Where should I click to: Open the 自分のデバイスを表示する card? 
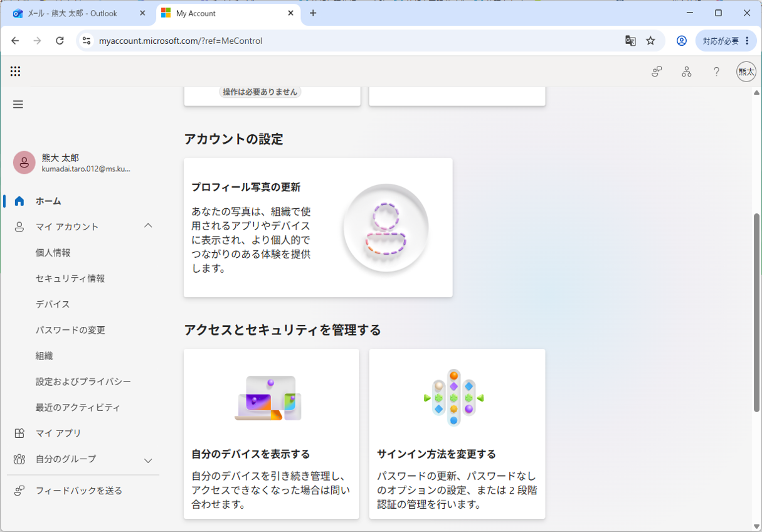[x=272, y=434]
